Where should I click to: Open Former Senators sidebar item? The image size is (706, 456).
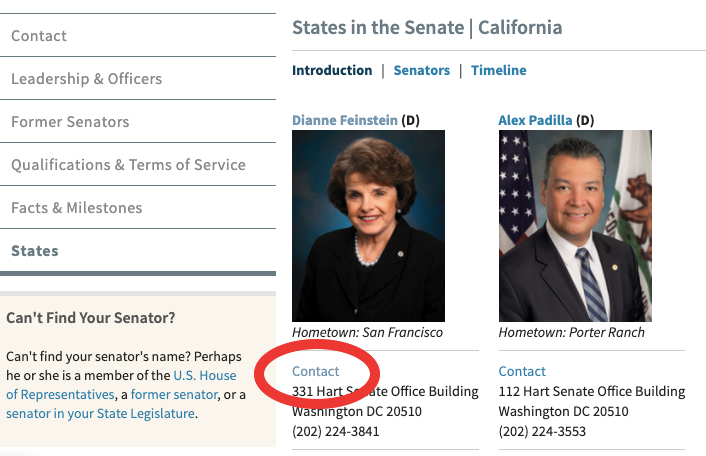tap(138, 122)
